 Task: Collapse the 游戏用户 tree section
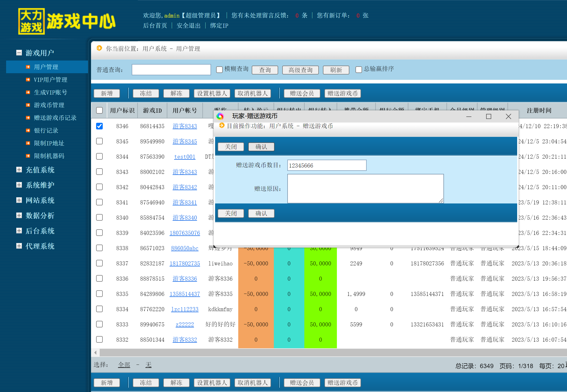[x=19, y=53]
